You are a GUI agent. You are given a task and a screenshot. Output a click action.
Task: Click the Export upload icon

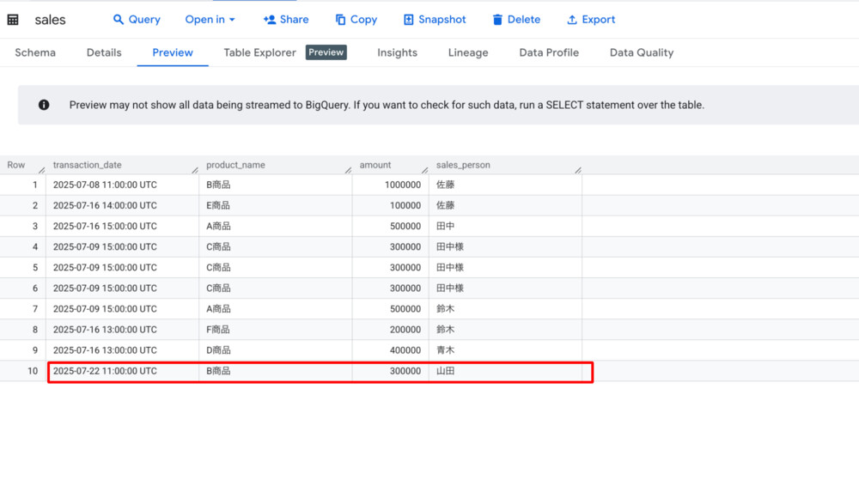pos(572,20)
